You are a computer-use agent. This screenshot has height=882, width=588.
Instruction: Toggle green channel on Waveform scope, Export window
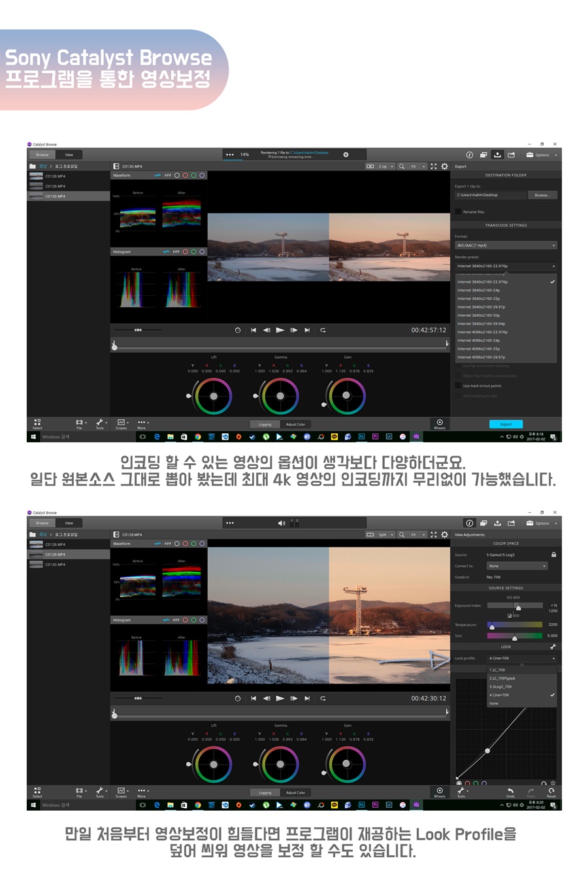[193, 175]
